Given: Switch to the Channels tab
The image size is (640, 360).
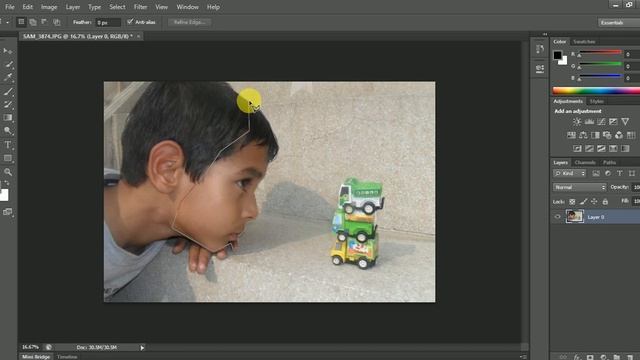Looking at the screenshot, I should click(x=585, y=162).
